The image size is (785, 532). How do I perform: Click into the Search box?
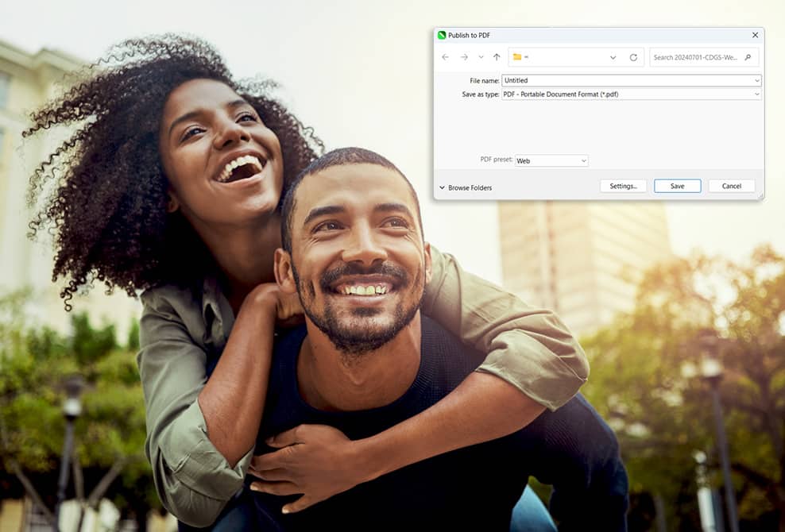[696, 57]
